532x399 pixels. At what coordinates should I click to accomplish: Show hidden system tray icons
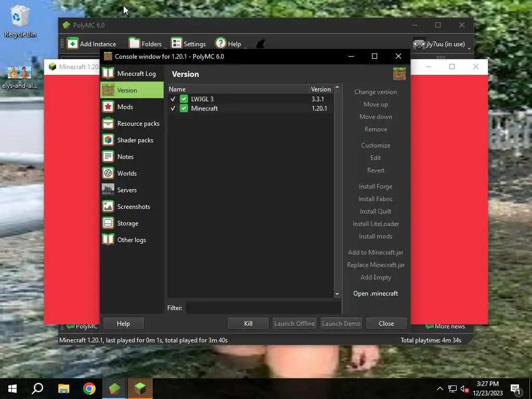point(440,389)
